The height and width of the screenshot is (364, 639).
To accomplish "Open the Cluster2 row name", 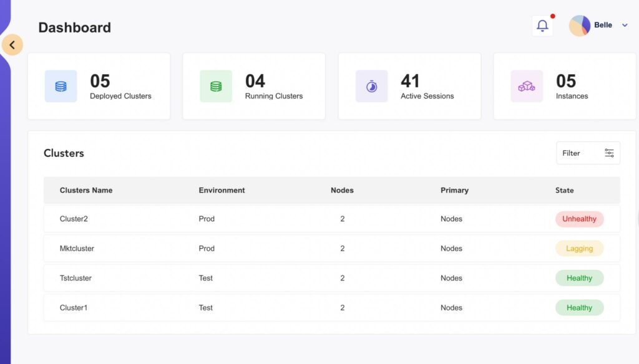I will 74,219.
